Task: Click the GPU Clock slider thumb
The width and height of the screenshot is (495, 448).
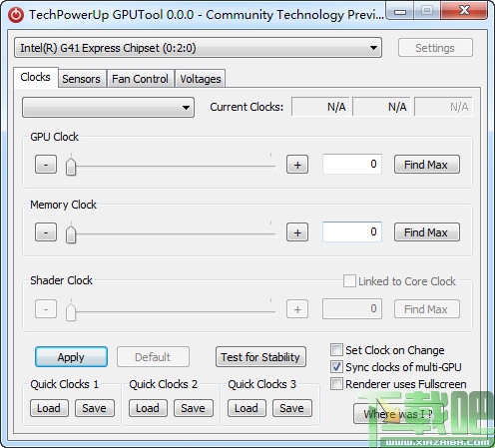Action: coord(71,167)
